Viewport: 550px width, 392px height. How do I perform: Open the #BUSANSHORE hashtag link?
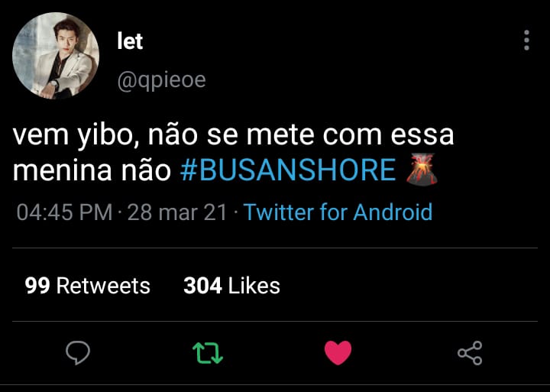[288, 170]
